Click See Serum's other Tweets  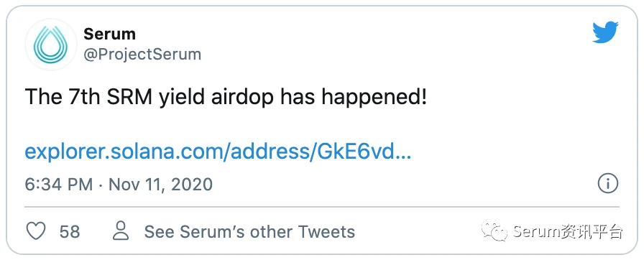(249, 232)
